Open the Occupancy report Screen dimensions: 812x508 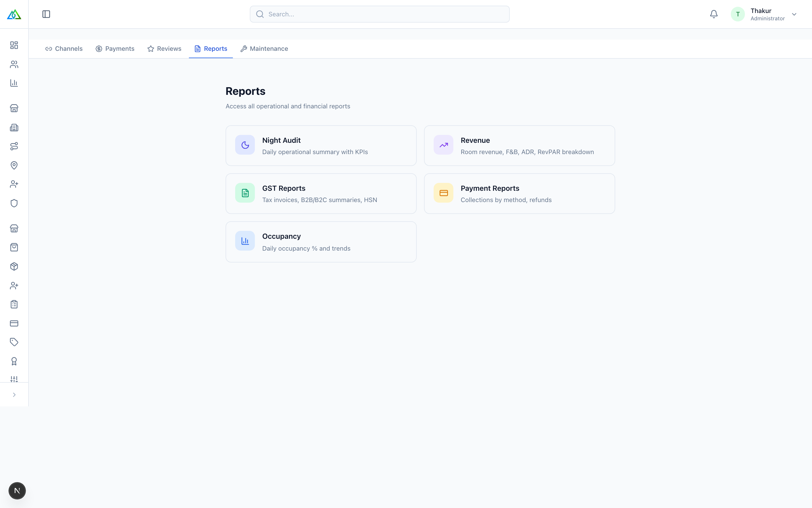coord(321,242)
